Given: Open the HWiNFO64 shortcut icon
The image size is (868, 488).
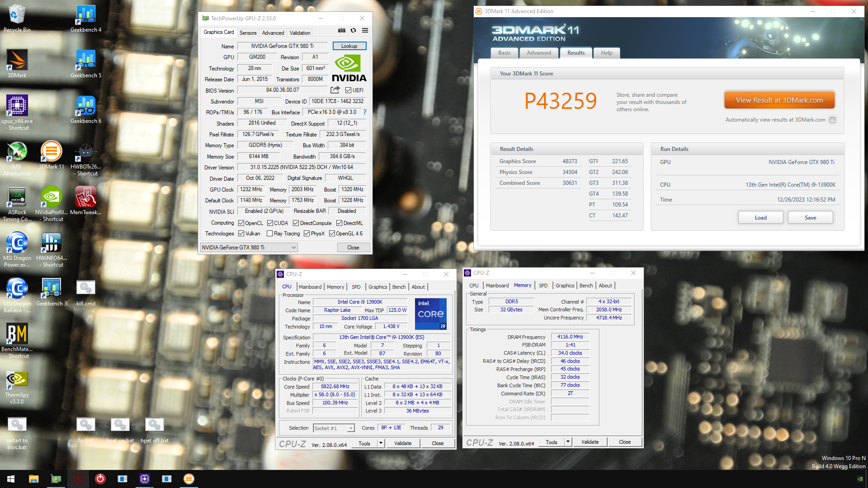Looking at the screenshot, I should (52, 249).
